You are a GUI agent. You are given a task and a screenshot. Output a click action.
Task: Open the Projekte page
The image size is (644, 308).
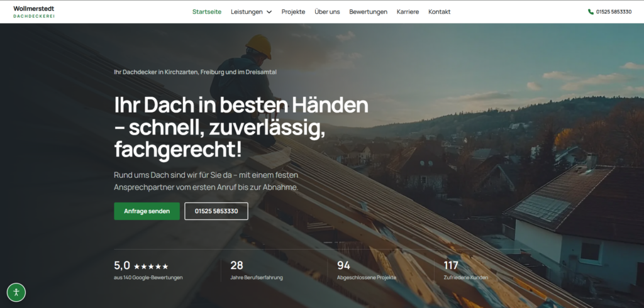293,12
